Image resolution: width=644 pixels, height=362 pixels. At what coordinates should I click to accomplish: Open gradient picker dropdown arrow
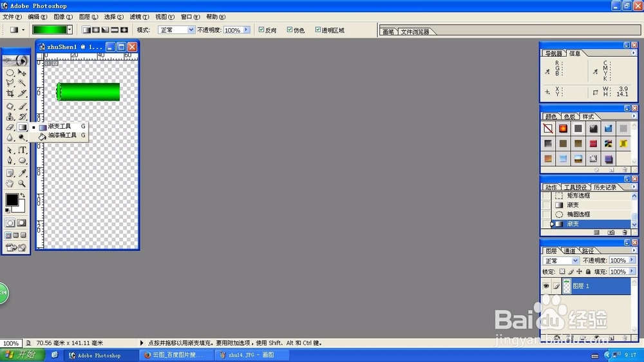tap(70, 30)
